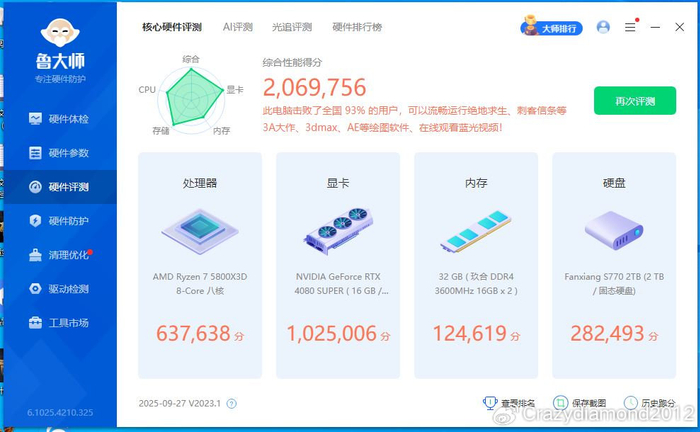Click processor score 637,638

click(193, 333)
